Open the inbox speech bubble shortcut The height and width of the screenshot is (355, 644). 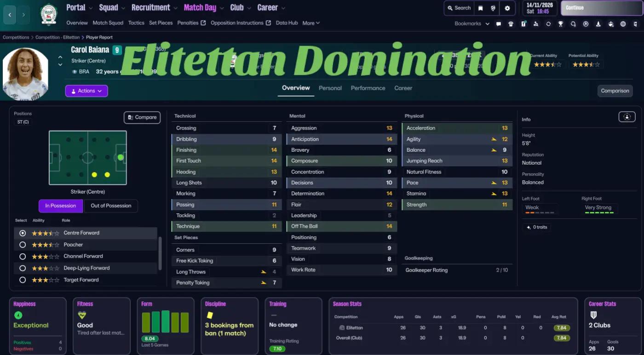[498, 24]
